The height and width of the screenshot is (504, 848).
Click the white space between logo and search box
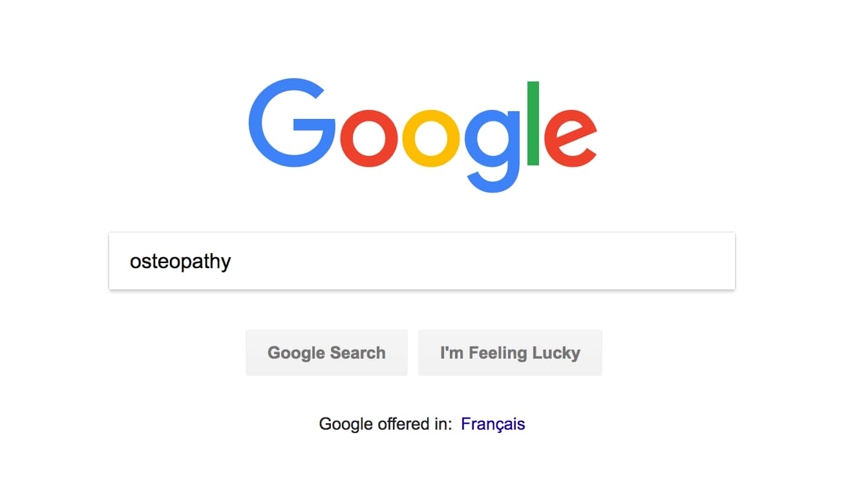tap(422, 213)
